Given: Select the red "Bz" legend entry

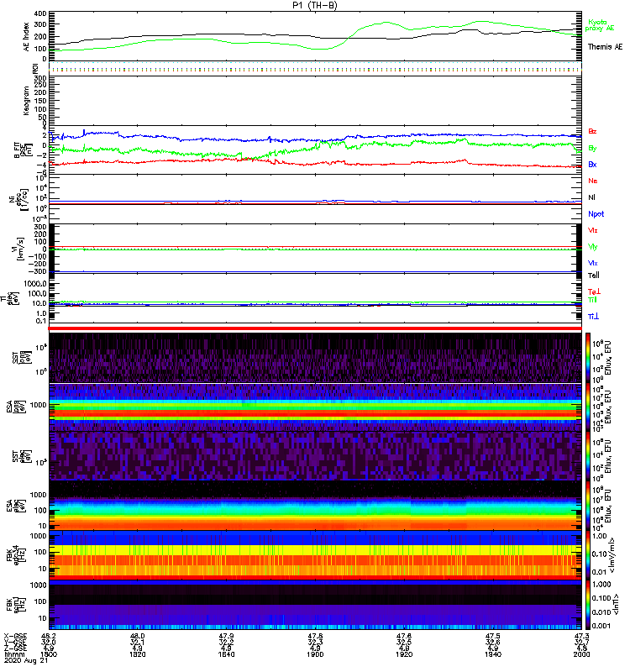Looking at the screenshot, I should 593,131.
